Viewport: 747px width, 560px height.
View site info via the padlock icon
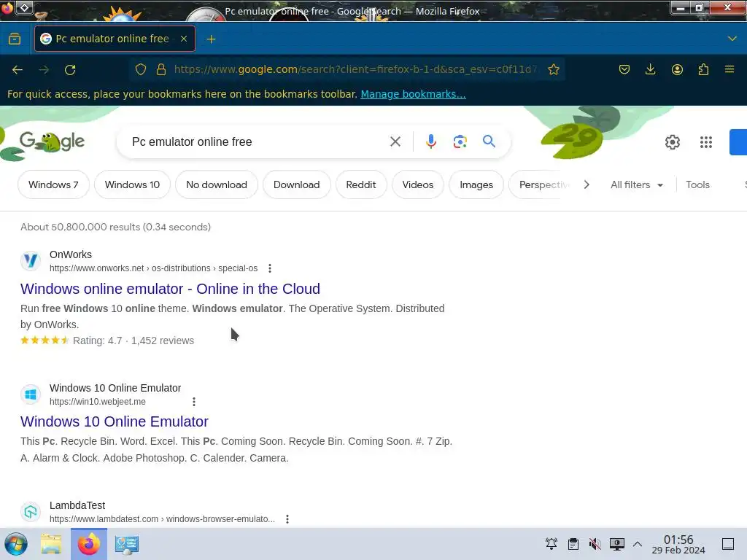click(161, 69)
